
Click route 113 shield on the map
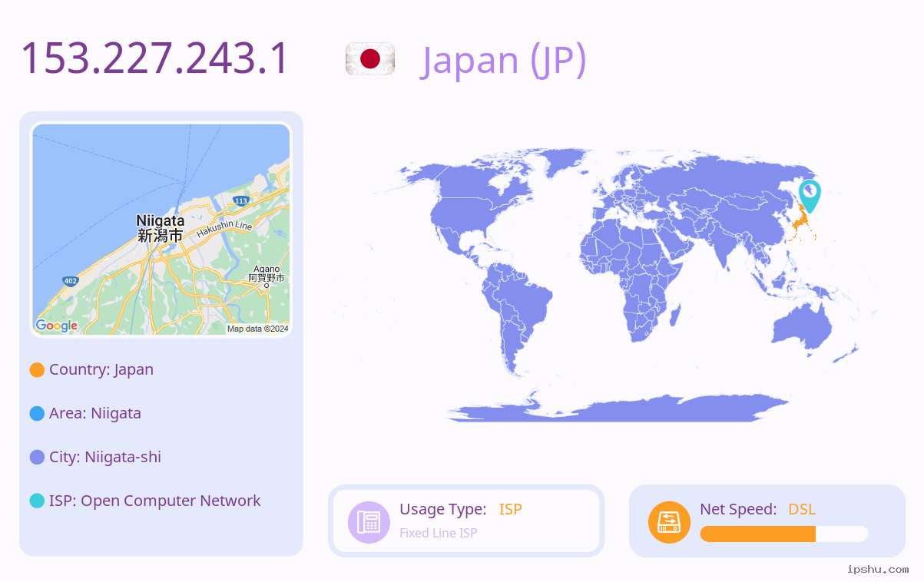(x=241, y=201)
